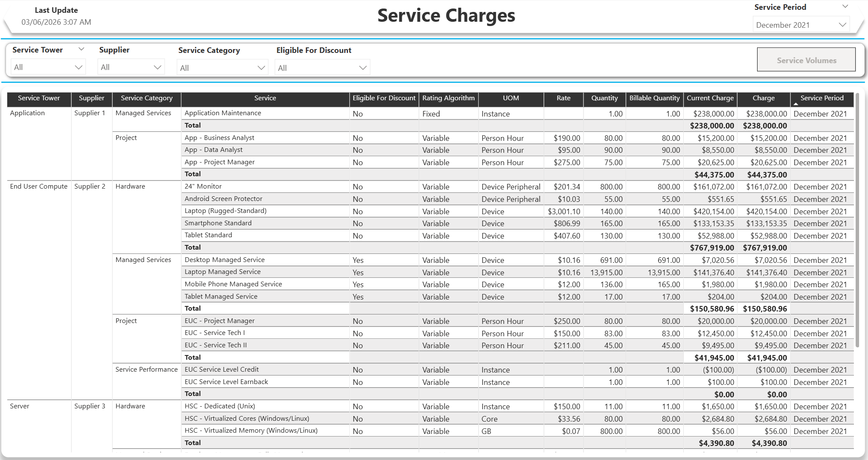Click the EUC Service Level Credit row

pyautogui.click(x=221, y=370)
